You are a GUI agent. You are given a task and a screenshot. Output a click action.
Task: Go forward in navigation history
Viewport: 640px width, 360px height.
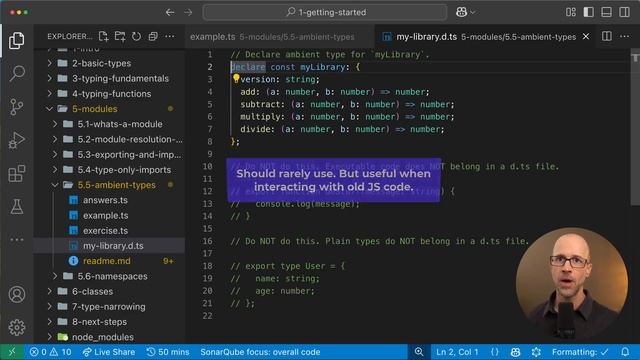click(x=188, y=12)
